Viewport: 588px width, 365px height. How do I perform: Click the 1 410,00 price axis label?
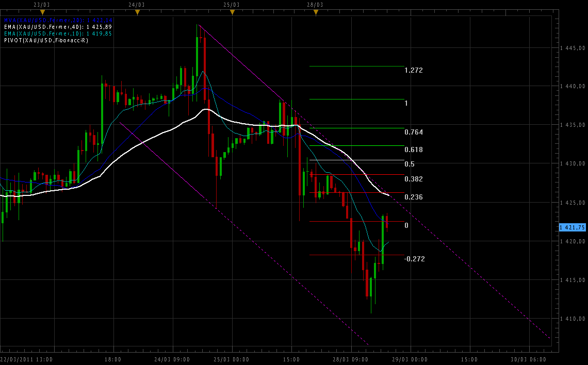click(573, 319)
